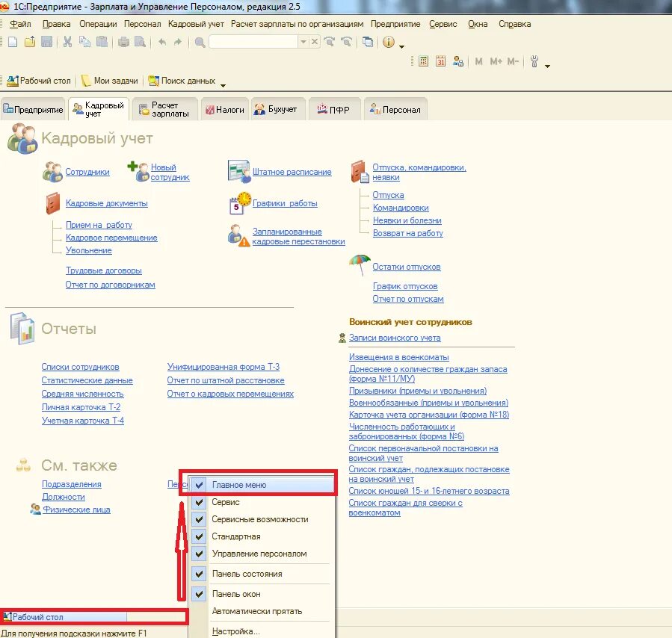Open the Calculator icon

423,61
